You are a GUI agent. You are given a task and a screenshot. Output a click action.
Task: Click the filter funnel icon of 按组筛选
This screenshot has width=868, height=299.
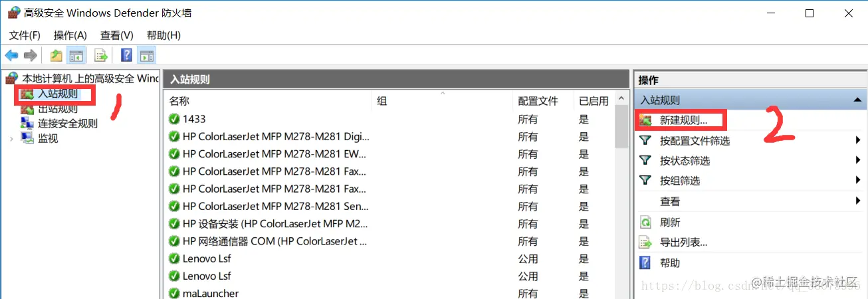pos(645,180)
